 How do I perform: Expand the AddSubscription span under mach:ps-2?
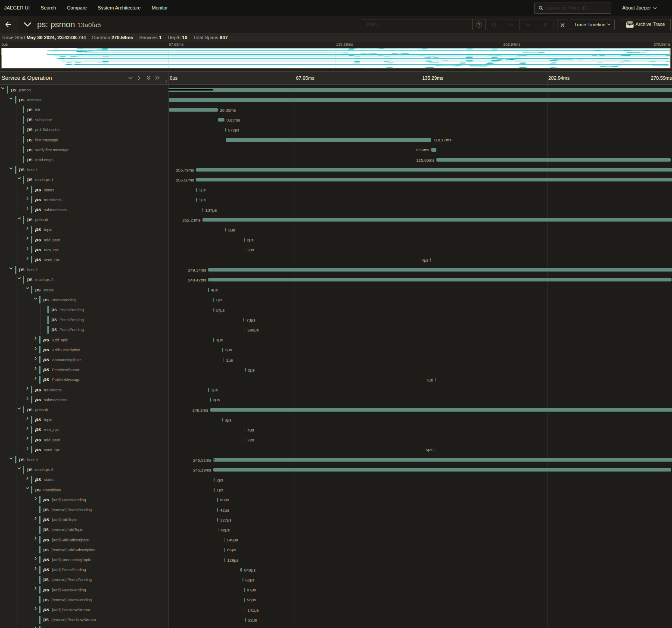point(36,349)
